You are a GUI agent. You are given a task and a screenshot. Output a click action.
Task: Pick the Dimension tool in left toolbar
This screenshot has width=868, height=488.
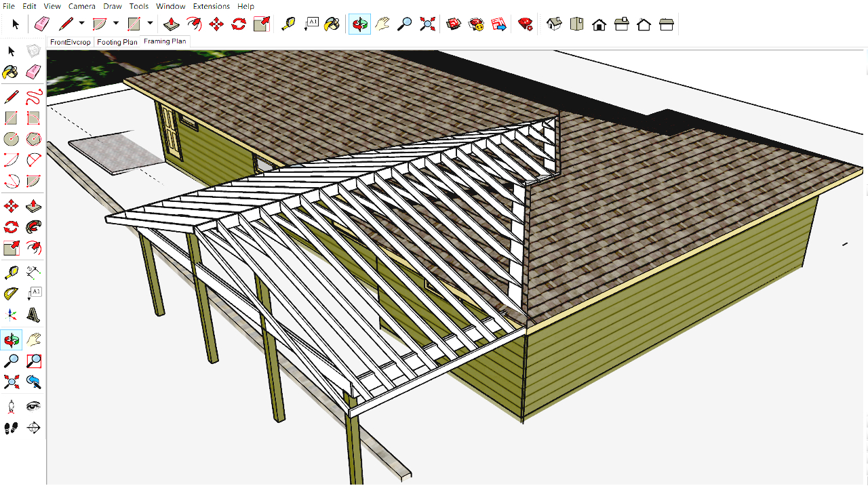point(33,272)
